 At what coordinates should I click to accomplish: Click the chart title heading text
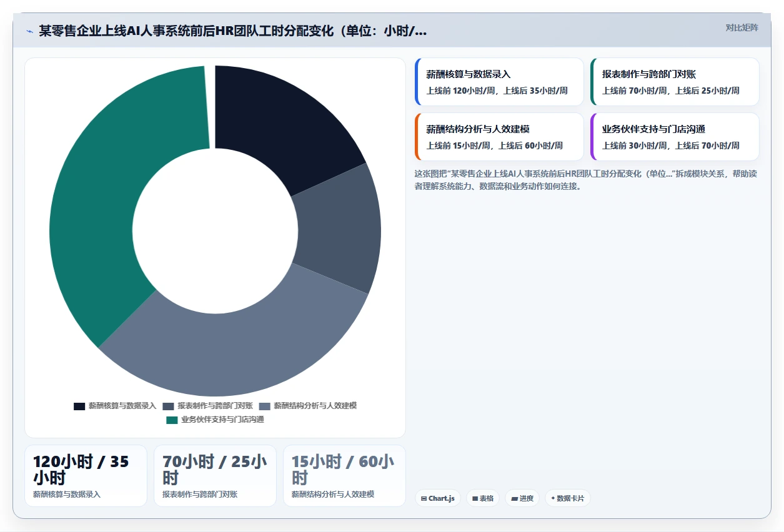pos(233,31)
